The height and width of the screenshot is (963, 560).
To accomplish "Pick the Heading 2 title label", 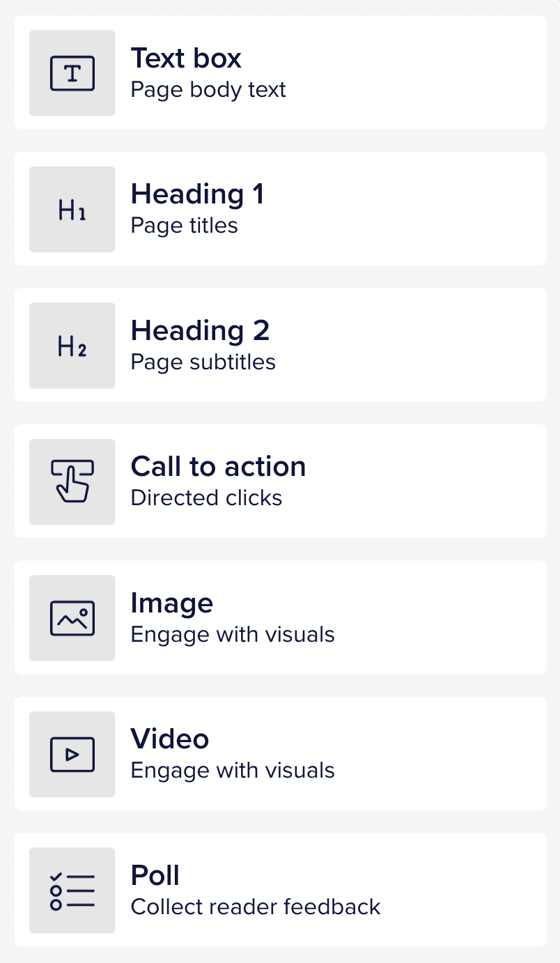I will coord(200,330).
